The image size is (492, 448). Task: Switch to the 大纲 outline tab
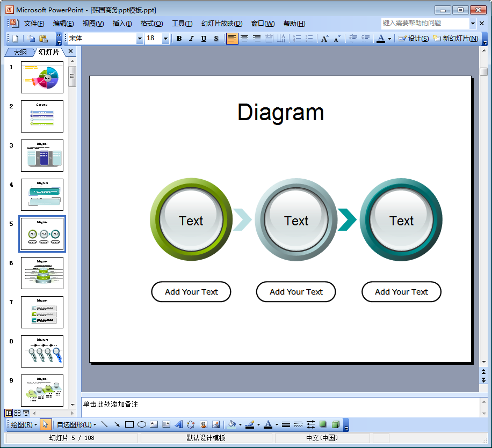click(20, 52)
